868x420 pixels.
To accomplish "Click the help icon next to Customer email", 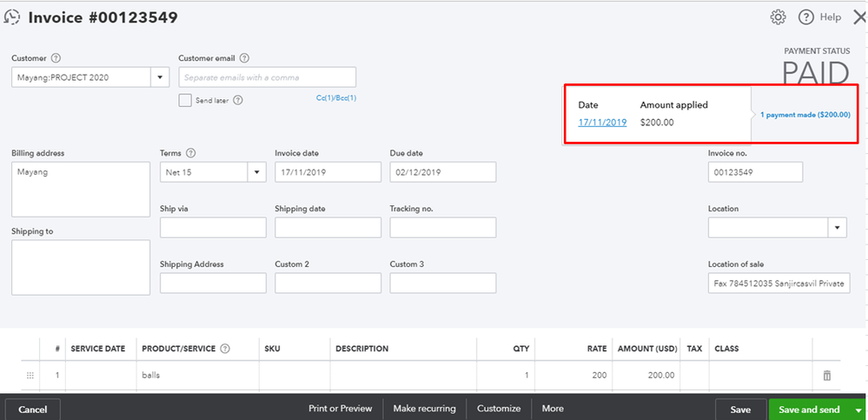I will tap(245, 57).
